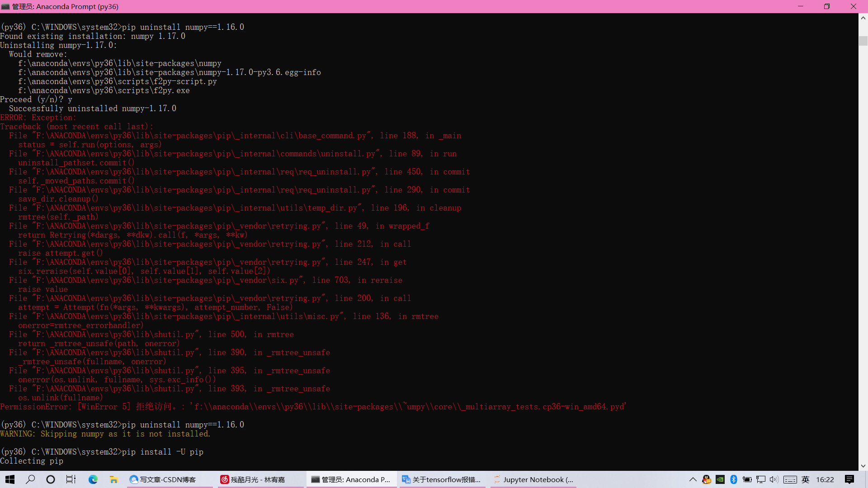Open NVIDIA tray icon
Image resolution: width=868 pixels, height=488 pixels.
(x=720, y=479)
